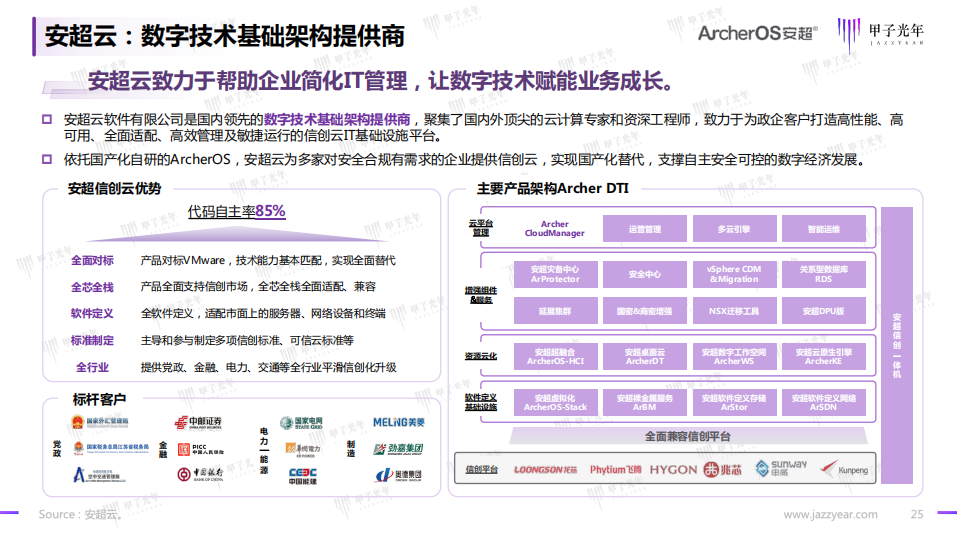
Task: Click the www.jazzyear.com footer link
Action: pyautogui.click(x=831, y=514)
